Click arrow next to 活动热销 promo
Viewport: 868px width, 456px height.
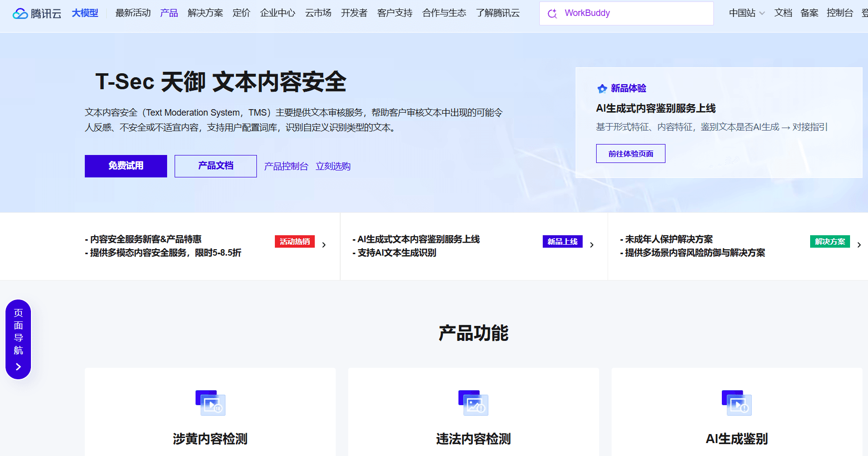(x=324, y=245)
